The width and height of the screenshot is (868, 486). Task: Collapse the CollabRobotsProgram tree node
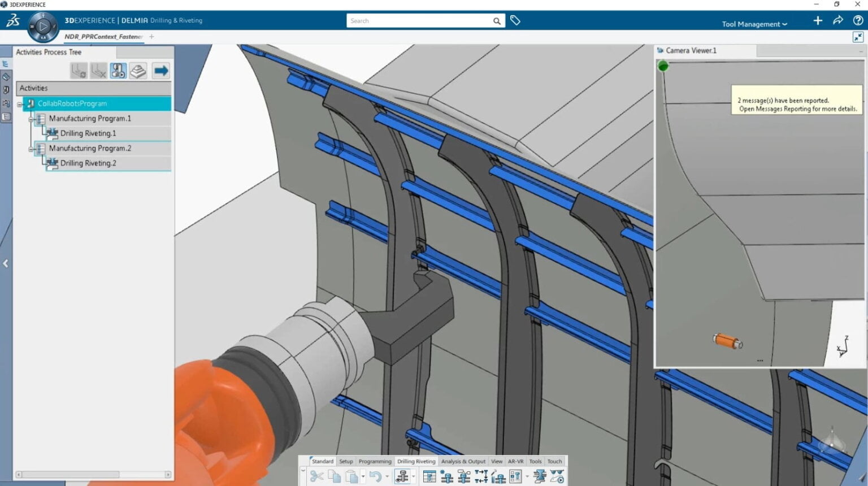20,103
